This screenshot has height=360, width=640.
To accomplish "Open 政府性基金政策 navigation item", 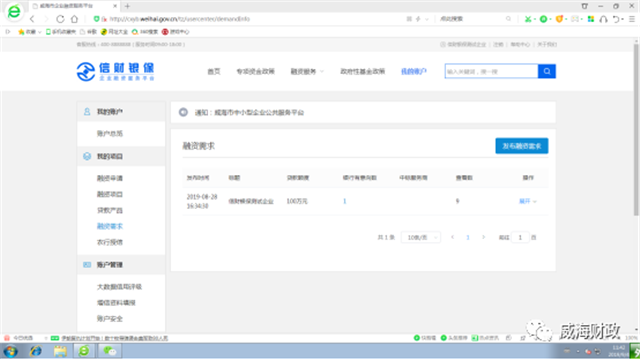I will coord(362,71).
